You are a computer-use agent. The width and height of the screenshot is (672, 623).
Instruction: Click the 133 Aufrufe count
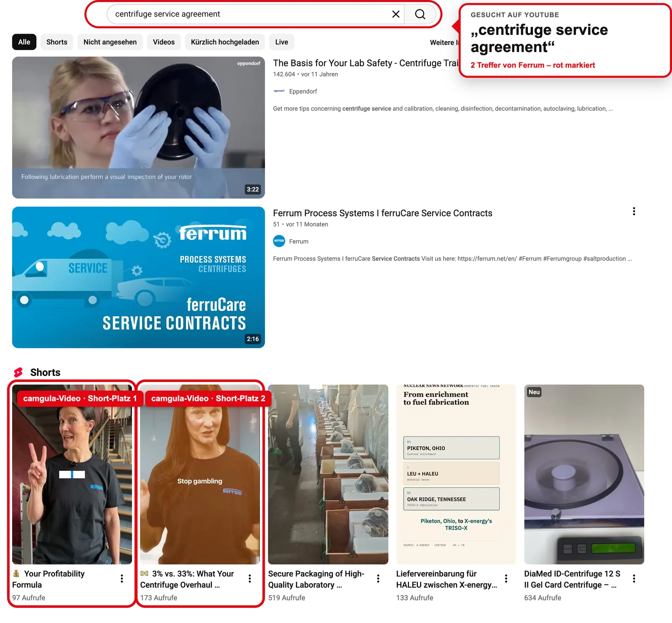[415, 598]
